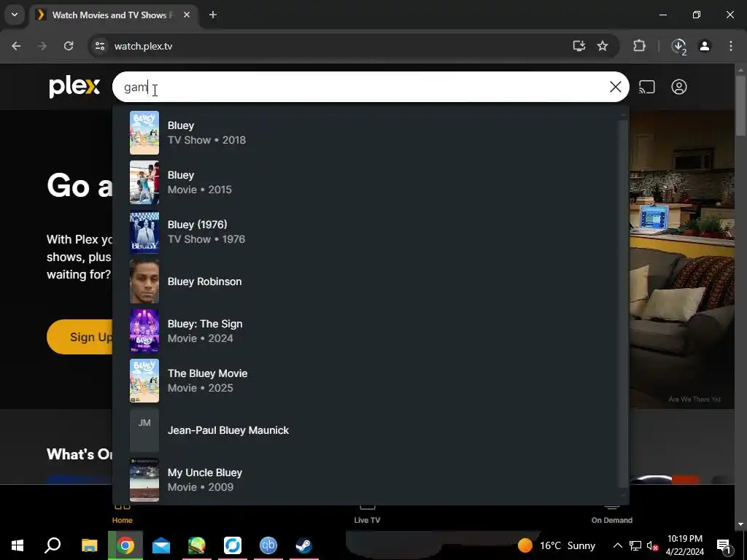Click My Uncle Bluey poster thumbnail
Screen dimensions: 747x560
(x=144, y=480)
